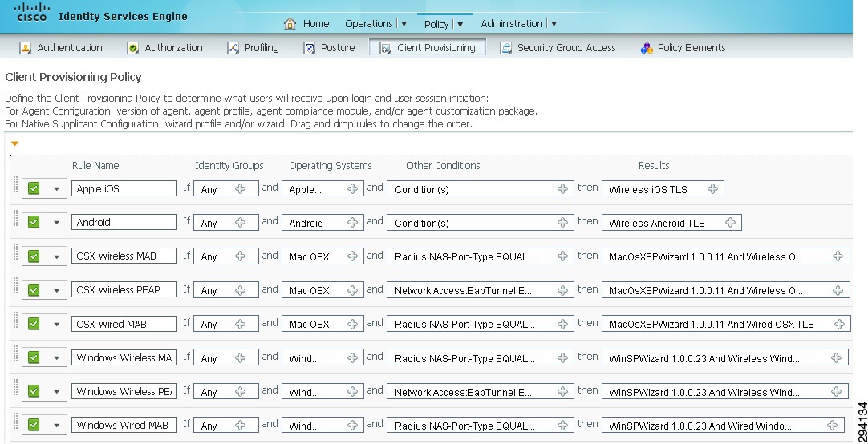Click the Apple iOS rule name field
Image resolution: width=868 pixels, height=444 pixels.
pyautogui.click(x=124, y=188)
